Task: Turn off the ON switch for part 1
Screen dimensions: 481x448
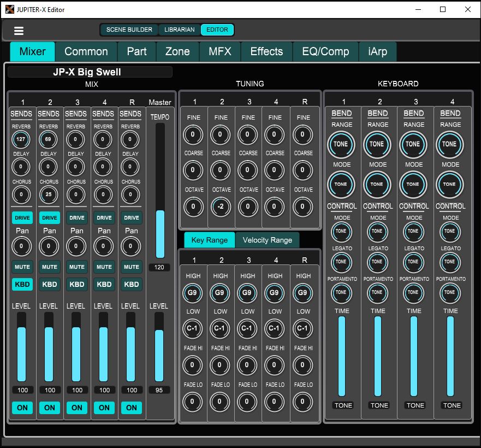Action: click(22, 408)
